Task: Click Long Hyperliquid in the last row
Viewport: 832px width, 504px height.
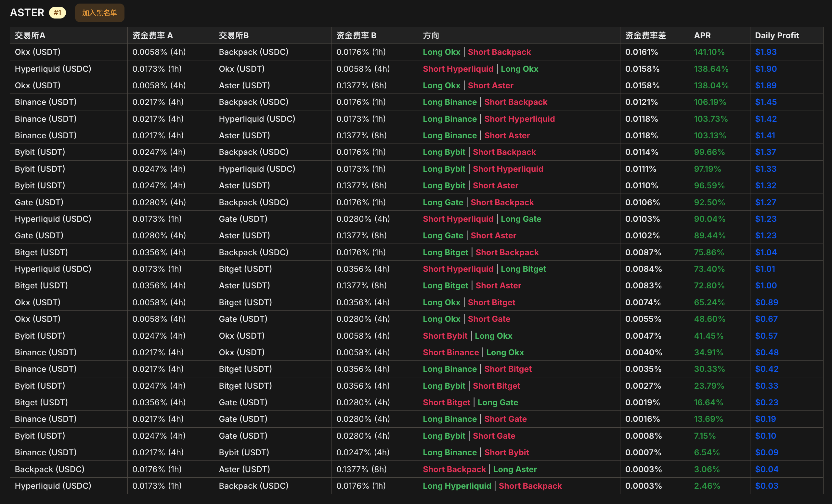Action: (x=457, y=486)
